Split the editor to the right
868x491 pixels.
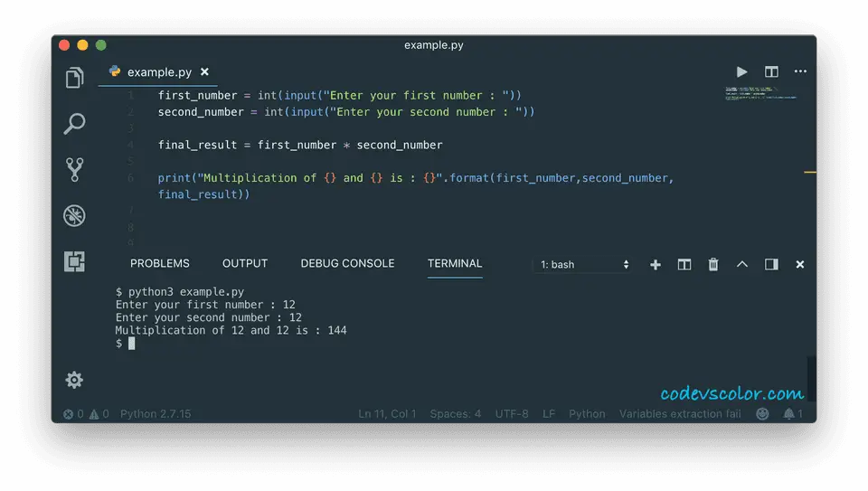pos(771,71)
